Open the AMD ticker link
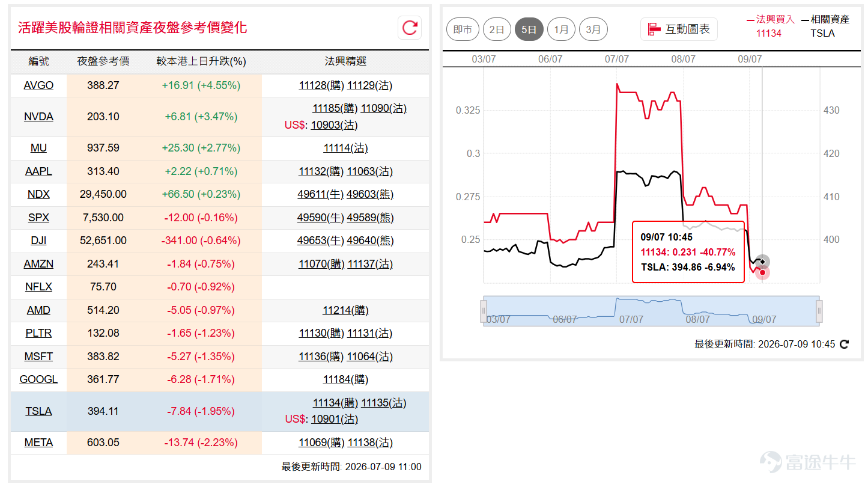Image resolution: width=868 pixels, height=484 pixels. tap(38, 310)
